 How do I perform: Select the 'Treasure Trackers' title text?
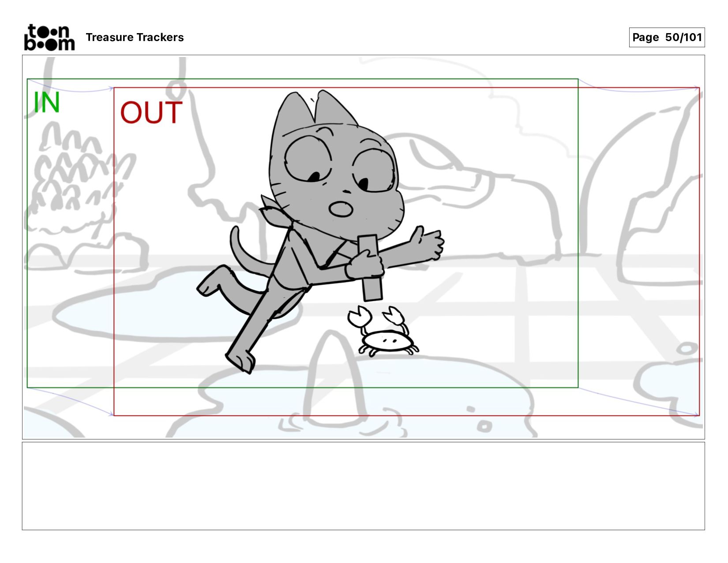tap(135, 38)
